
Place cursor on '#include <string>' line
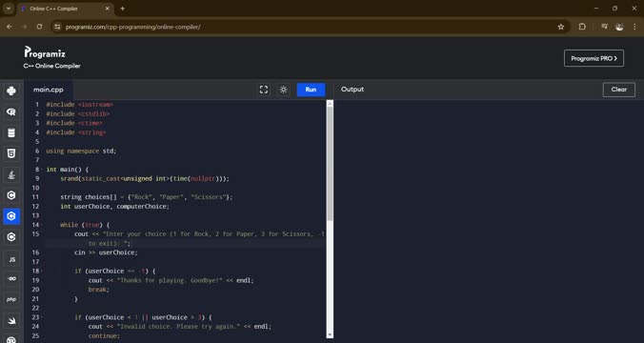point(76,132)
